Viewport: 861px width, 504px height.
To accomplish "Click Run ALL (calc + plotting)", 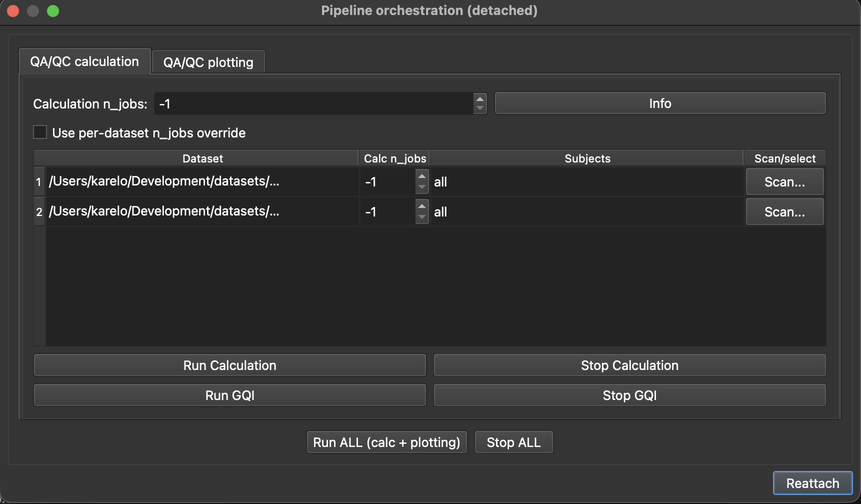I will pos(386,442).
